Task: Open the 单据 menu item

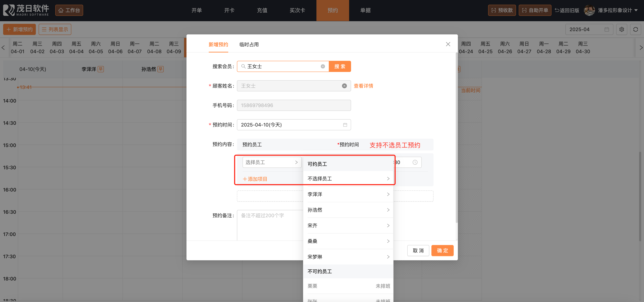Action: point(365,10)
